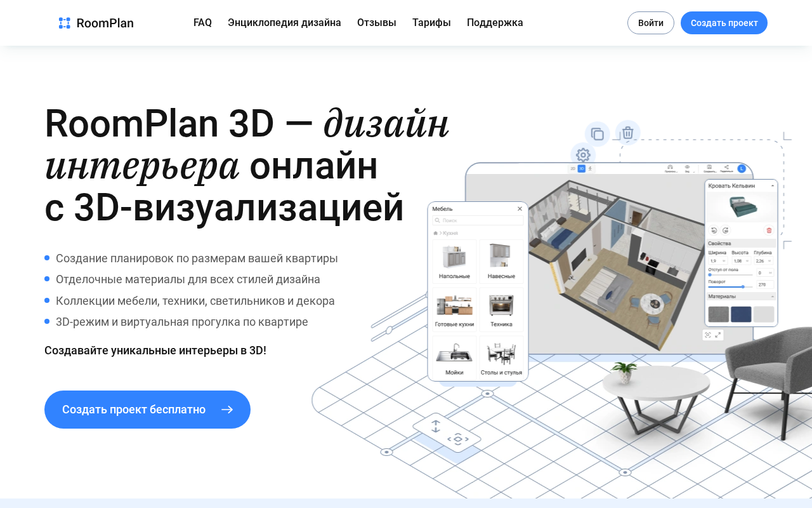812x508 pixels.
Task: Click the Отступ от пола slider
Action: click(730, 275)
